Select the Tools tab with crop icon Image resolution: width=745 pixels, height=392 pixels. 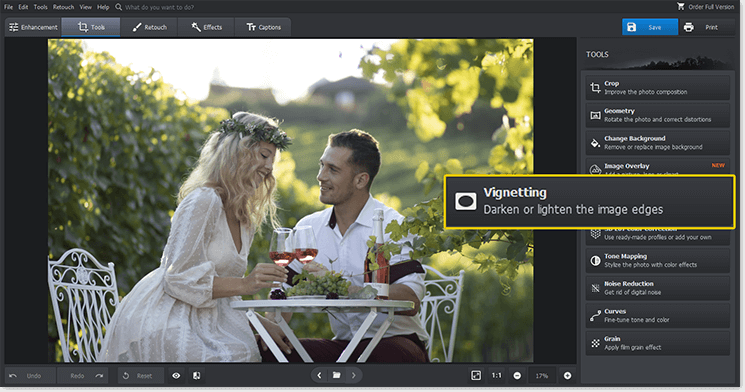(91, 27)
